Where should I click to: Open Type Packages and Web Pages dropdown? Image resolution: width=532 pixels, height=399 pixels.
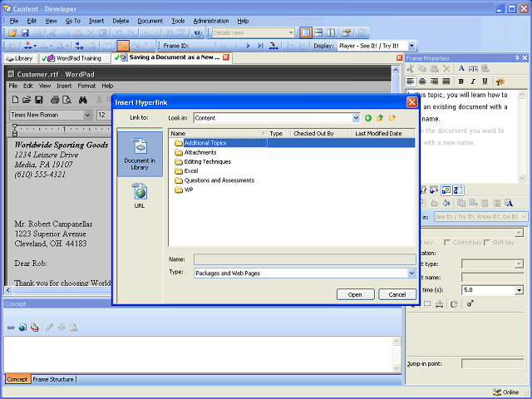point(411,273)
